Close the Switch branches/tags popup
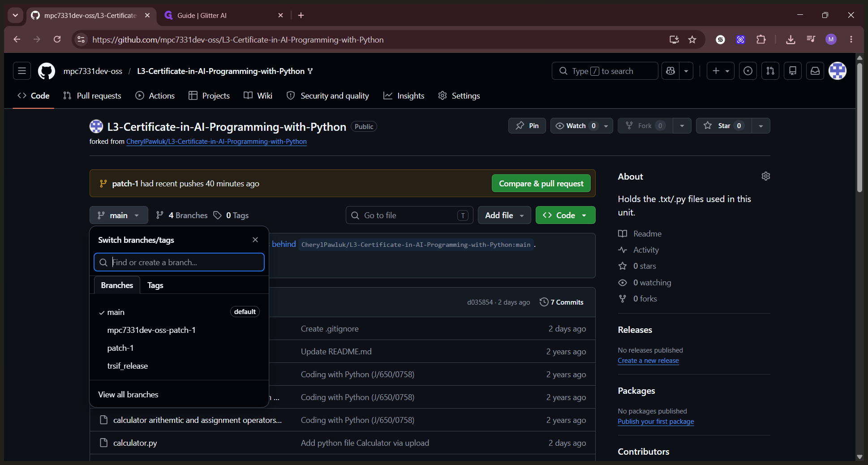This screenshot has width=868, height=465. coord(255,240)
